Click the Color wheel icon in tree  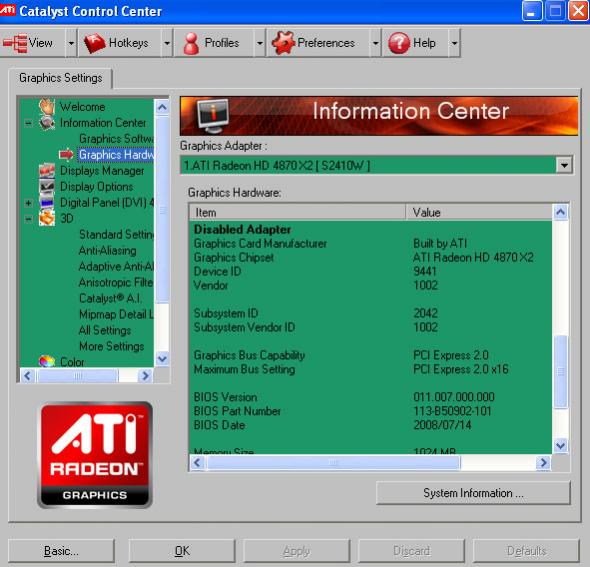coord(47,361)
